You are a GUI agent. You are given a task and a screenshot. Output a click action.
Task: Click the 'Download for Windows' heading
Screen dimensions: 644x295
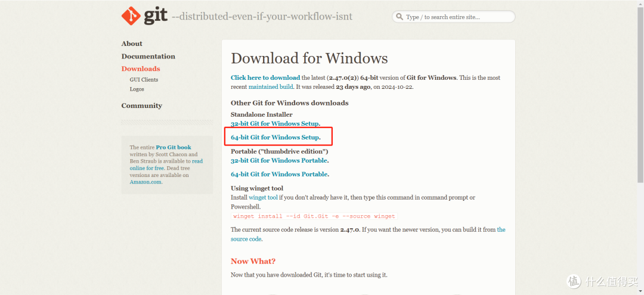tap(309, 58)
